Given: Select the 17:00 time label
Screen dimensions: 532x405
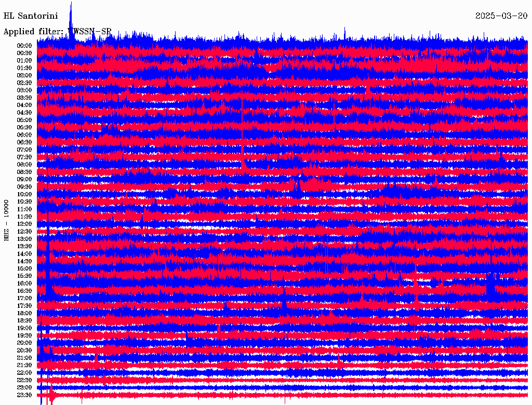Looking at the screenshot, I should click(24, 299).
